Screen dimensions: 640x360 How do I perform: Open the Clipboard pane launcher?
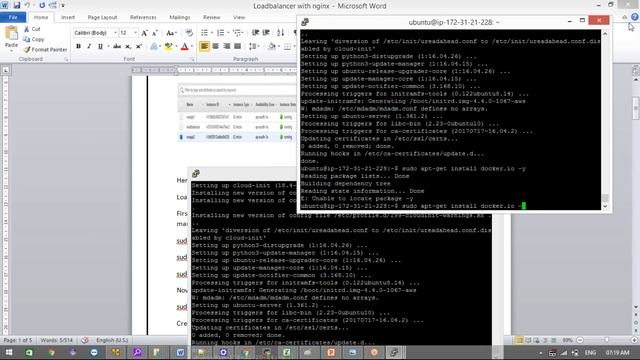point(66,60)
